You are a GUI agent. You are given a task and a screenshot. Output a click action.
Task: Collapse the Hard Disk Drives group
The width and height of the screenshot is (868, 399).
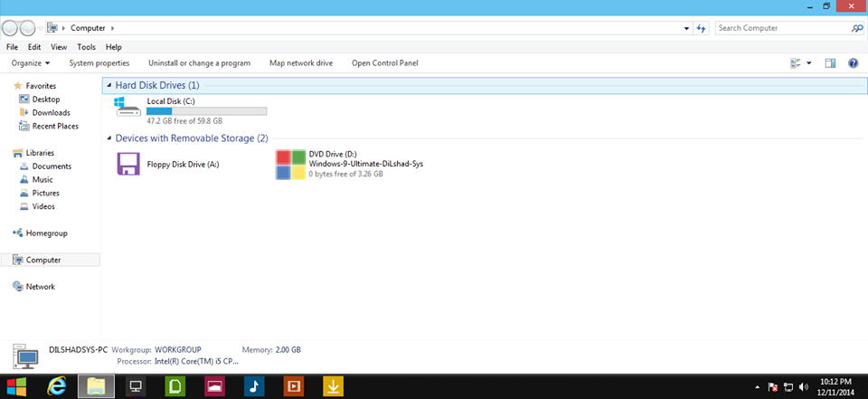click(109, 85)
